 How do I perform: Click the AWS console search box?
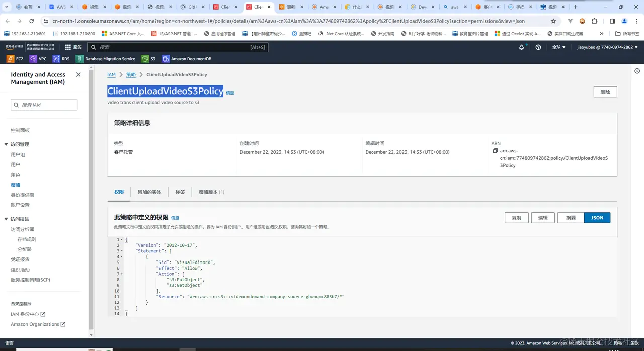178,47
